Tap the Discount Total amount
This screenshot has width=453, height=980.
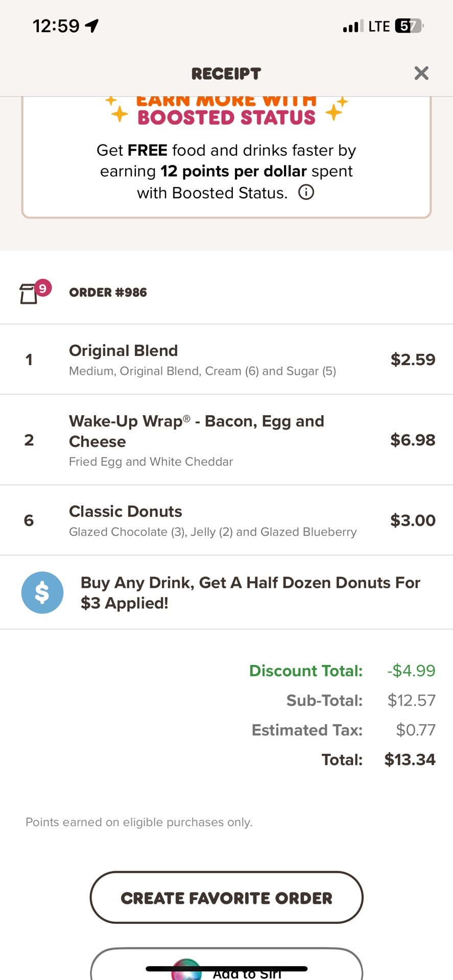click(411, 671)
